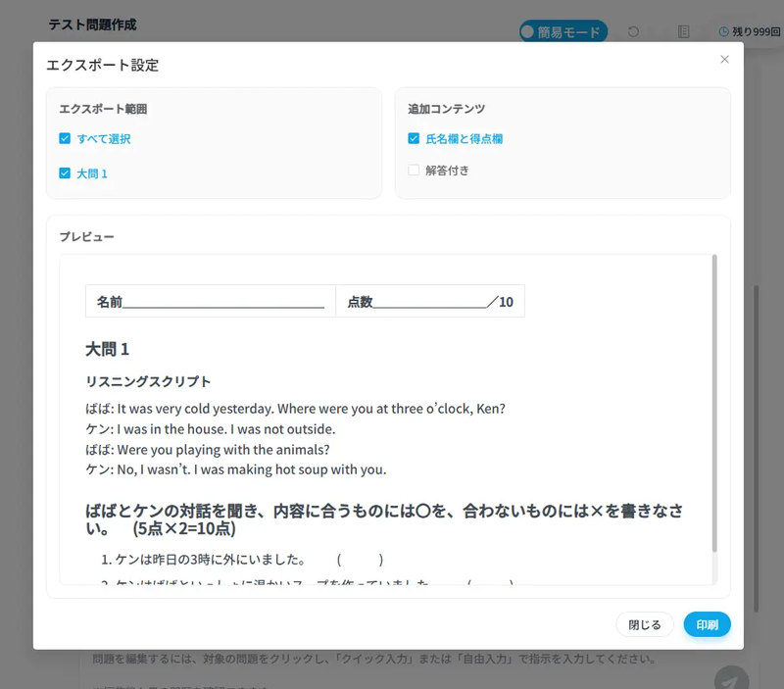Click the 点数 score blank in preview
784x689 pixels.
coord(431,301)
